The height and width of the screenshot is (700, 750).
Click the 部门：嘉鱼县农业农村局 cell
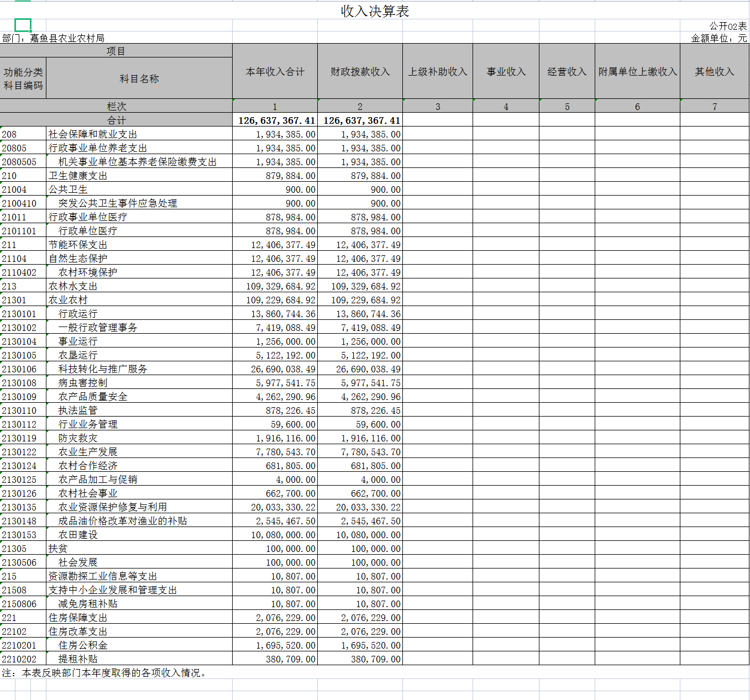point(54,38)
